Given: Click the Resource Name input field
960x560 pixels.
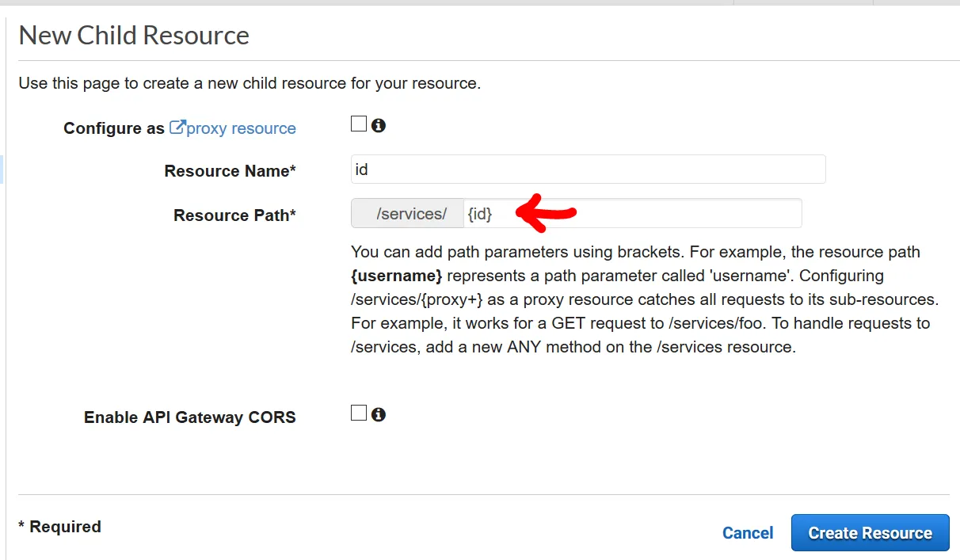Looking at the screenshot, I should (x=588, y=170).
